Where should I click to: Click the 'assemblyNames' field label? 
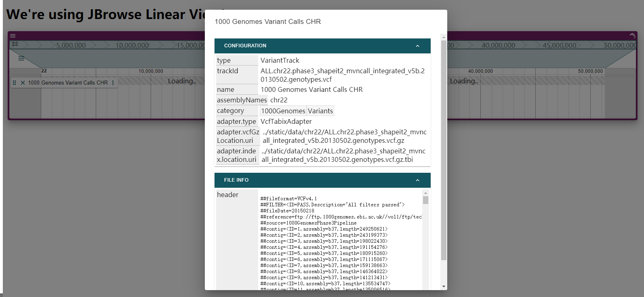(x=242, y=100)
